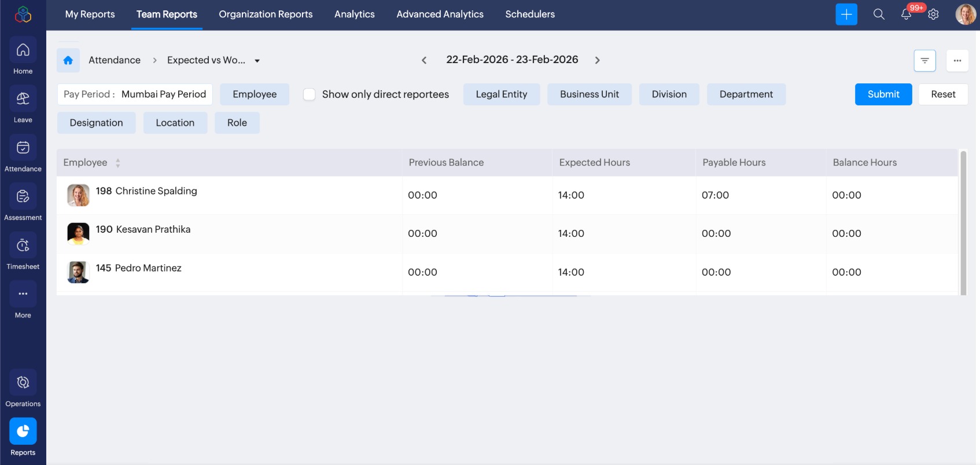Switch to Organization Reports tab
980x465 pixels.
pyautogui.click(x=266, y=14)
